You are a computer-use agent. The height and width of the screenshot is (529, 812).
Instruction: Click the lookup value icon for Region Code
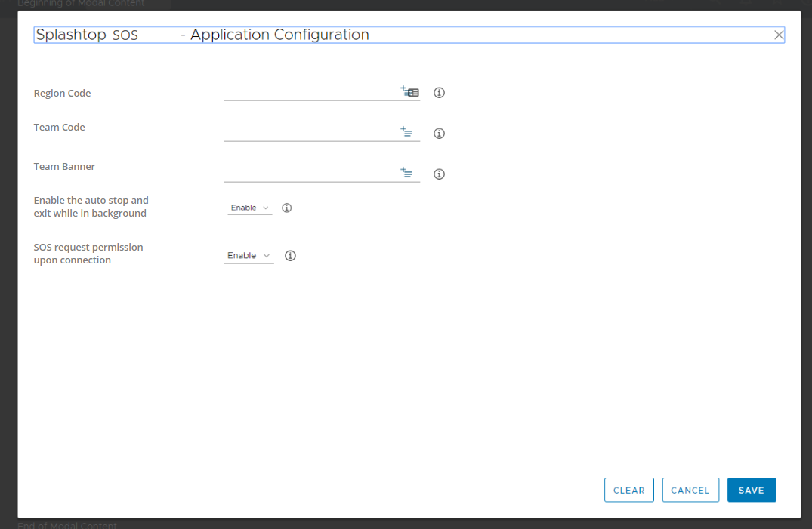coord(409,91)
